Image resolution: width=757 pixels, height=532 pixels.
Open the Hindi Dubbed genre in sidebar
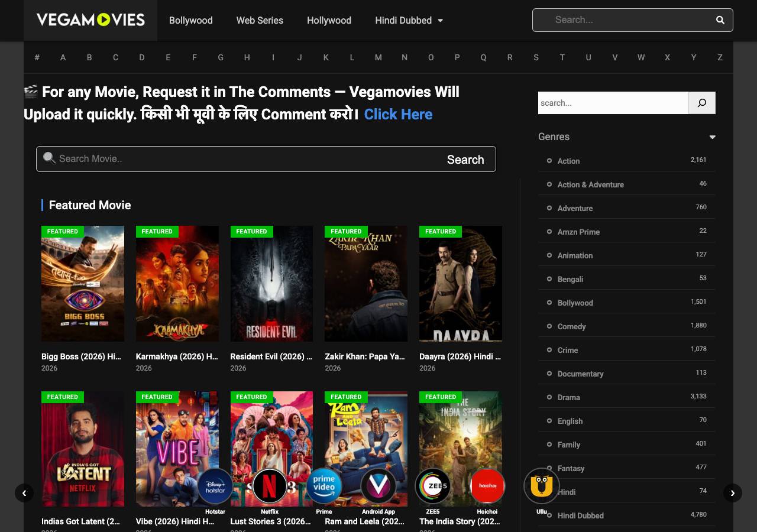[580, 515]
